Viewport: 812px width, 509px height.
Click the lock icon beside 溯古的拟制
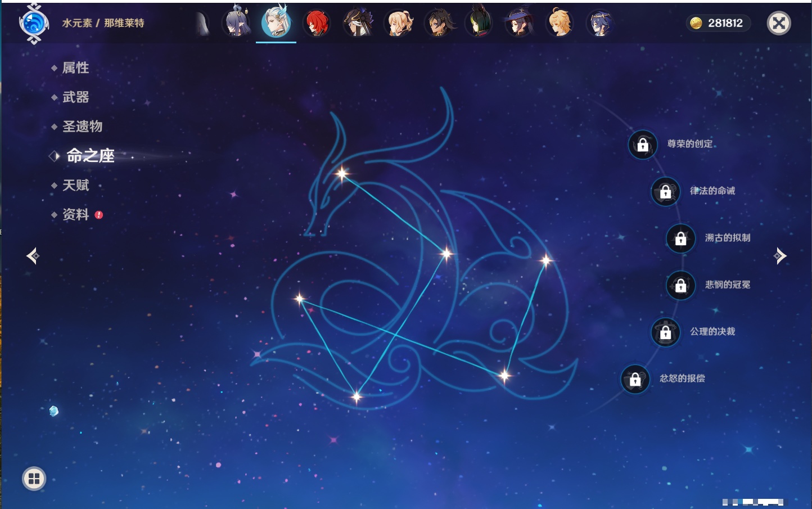pyautogui.click(x=680, y=238)
